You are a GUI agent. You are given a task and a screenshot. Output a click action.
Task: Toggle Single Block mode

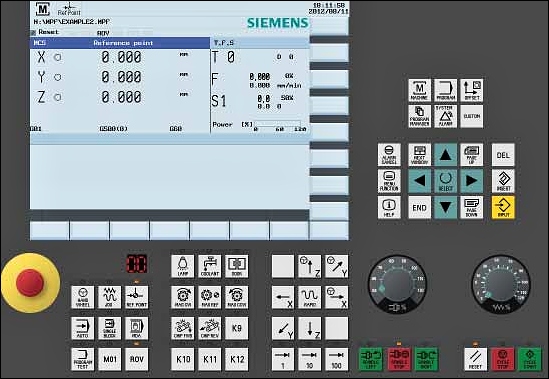[x=110, y=328]
